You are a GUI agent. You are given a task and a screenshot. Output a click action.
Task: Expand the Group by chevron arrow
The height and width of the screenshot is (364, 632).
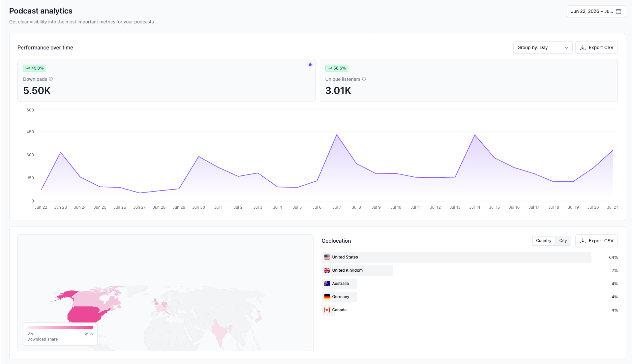(566, 48)
